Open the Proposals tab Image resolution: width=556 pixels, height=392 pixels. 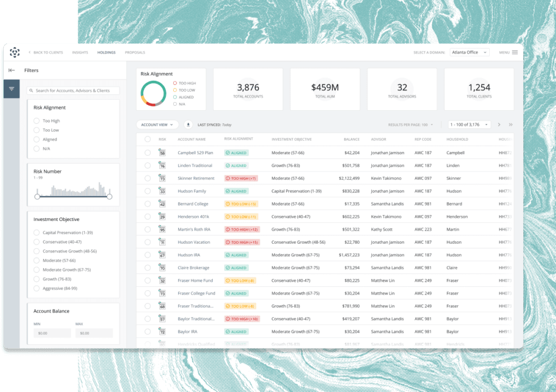[135, 53]
